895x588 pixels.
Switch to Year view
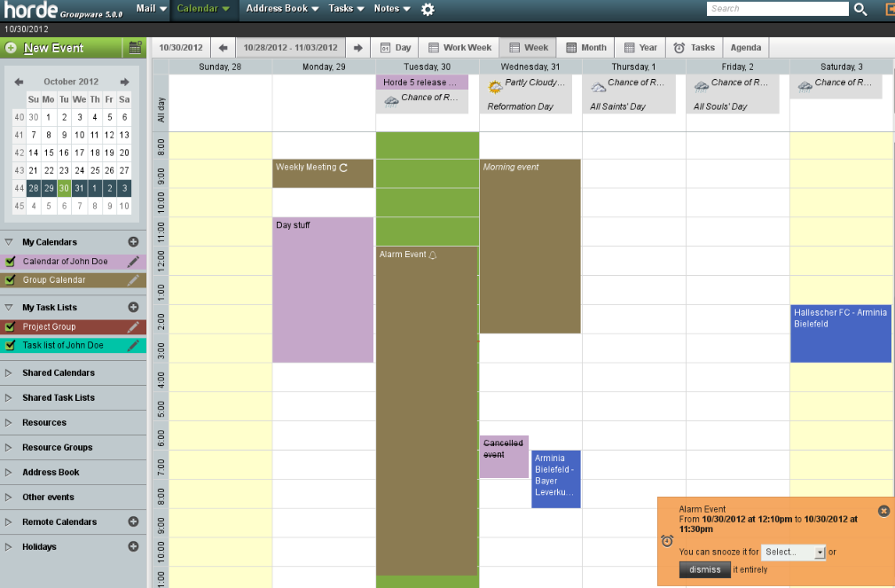point(640,48)
